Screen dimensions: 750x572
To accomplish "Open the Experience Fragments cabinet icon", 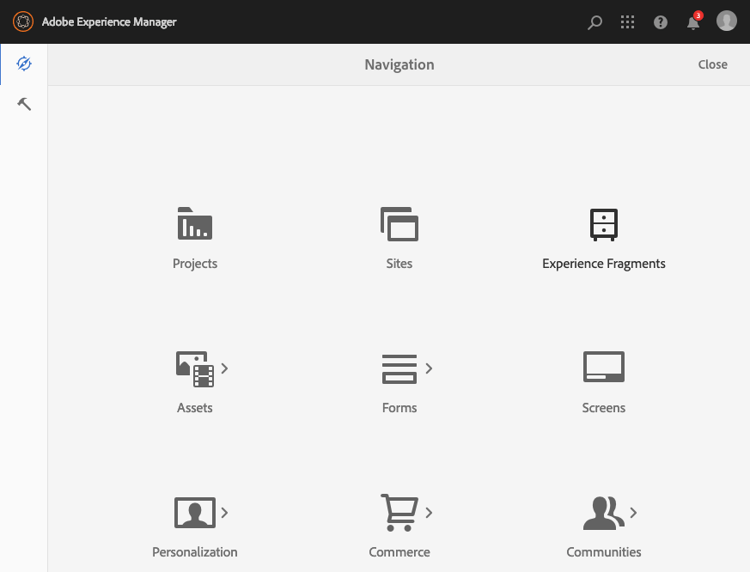I will tap(604, 224).
